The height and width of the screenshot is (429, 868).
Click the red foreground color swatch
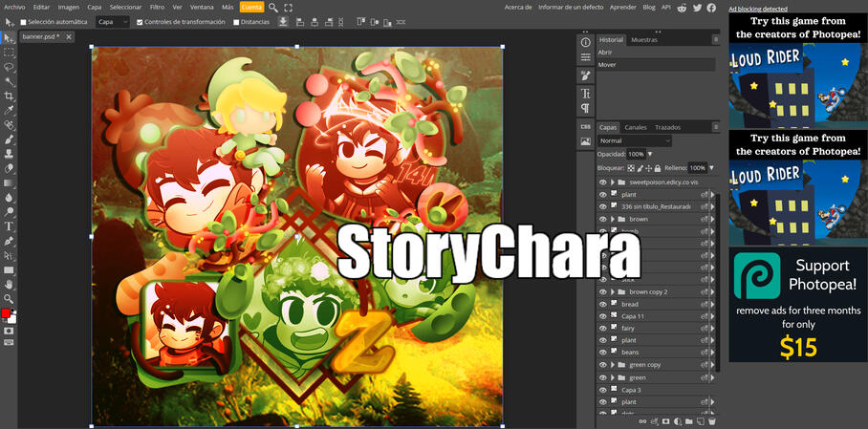pos(6,313)
